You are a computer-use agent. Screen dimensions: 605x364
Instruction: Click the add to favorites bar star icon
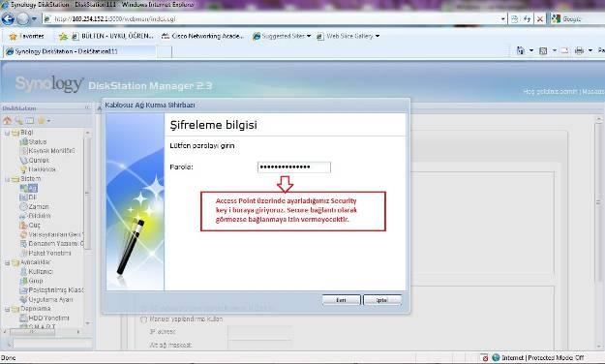tap(63, 36)
